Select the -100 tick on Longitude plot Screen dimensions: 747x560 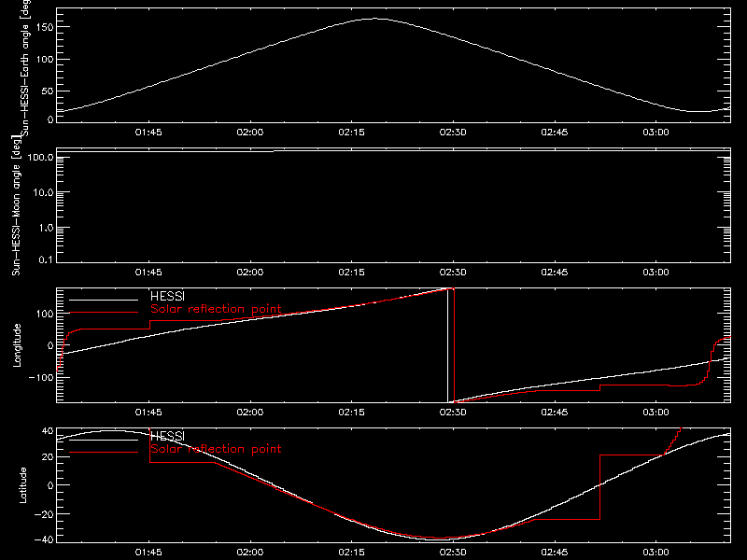41,377
